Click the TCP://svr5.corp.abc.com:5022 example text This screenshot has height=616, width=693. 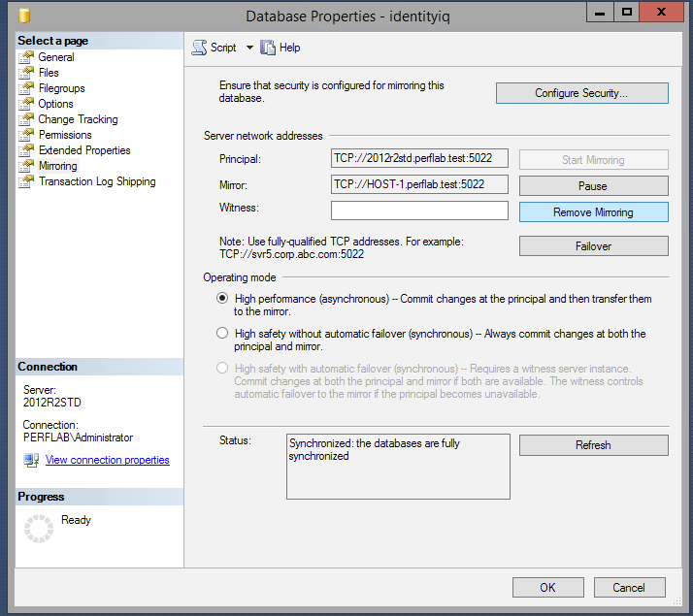292,254
